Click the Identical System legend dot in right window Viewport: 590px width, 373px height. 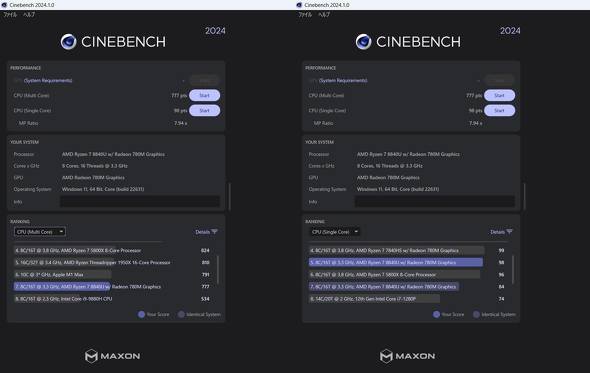tap(476, 314)
